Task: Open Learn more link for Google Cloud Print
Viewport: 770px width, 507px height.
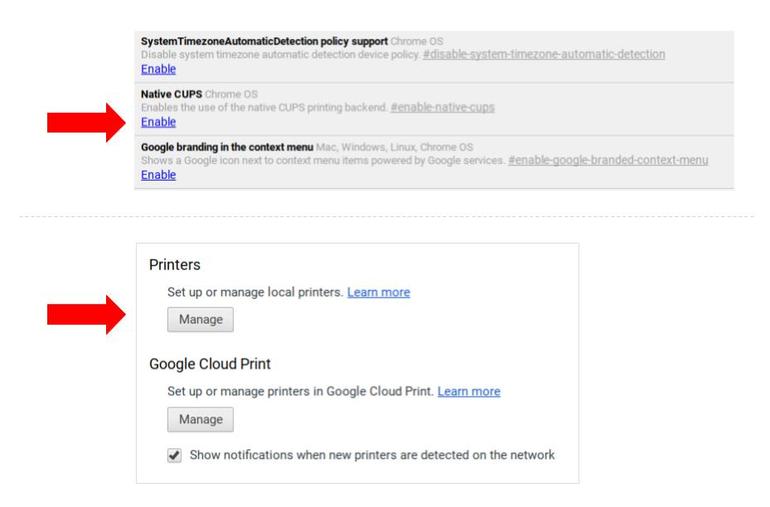Action: 468,391
